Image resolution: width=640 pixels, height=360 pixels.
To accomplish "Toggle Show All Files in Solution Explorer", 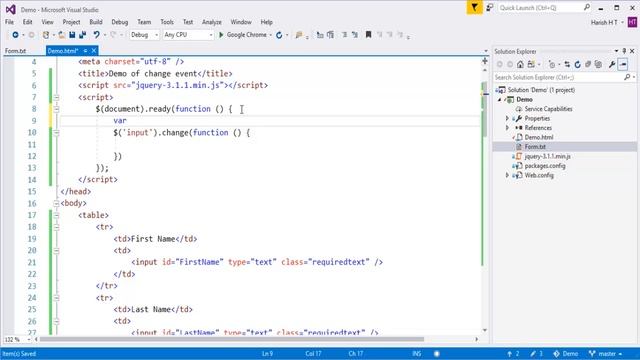I will [598, 64].
